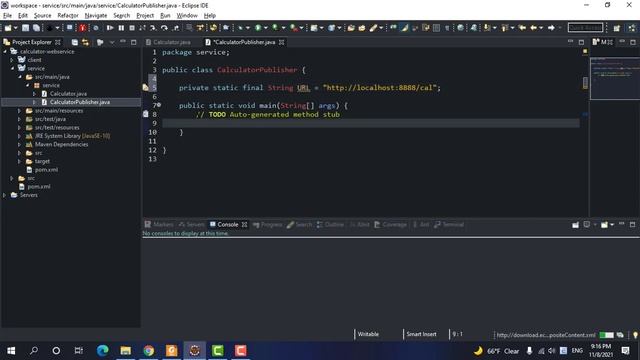The width and height of the screenshot is (640, 360).
Task: Open the Window menu
Action: tap(187, 16)
